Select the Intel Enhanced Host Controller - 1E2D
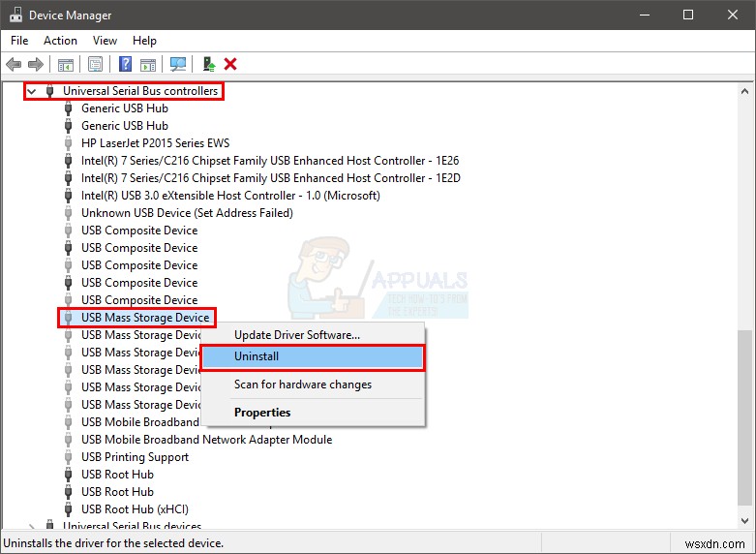 271,178
